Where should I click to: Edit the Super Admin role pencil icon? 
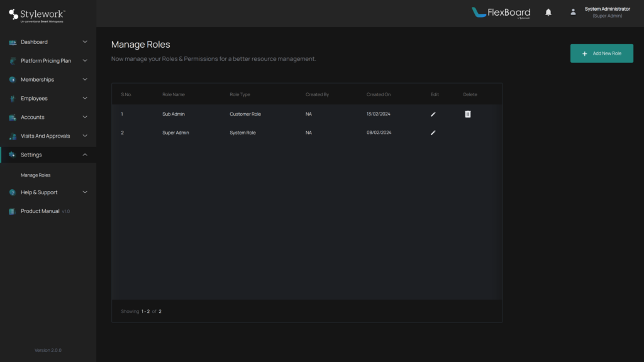(433, 133)
